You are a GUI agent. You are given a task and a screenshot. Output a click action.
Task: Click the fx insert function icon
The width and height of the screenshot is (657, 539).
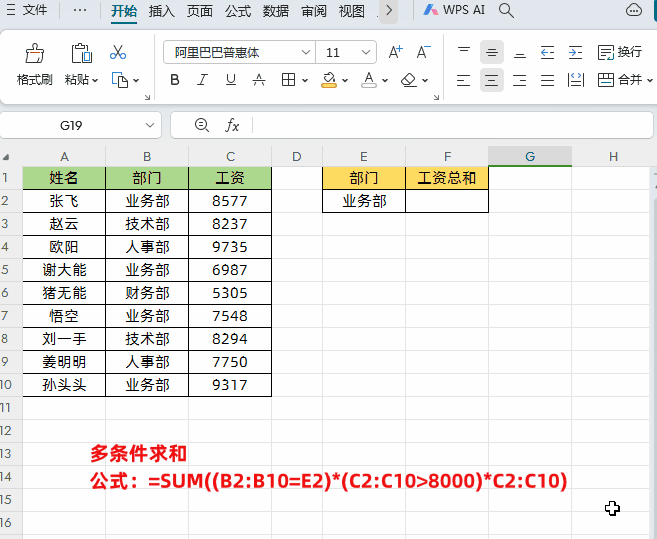click(232, 125)
